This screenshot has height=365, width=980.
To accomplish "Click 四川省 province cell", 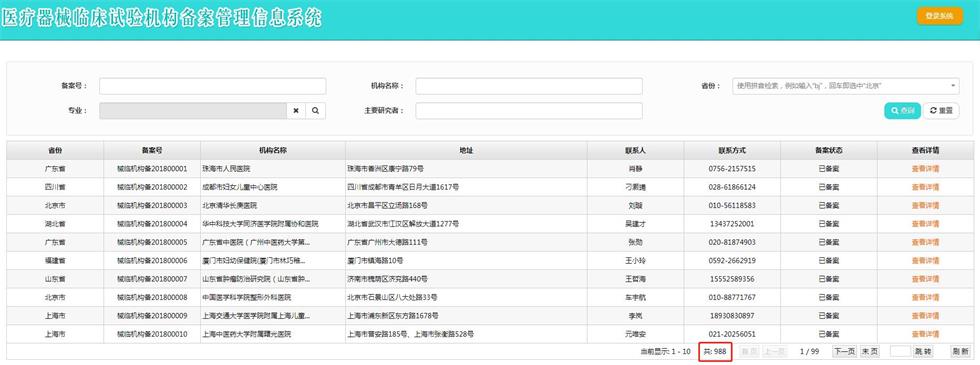I will click(55, 187).
